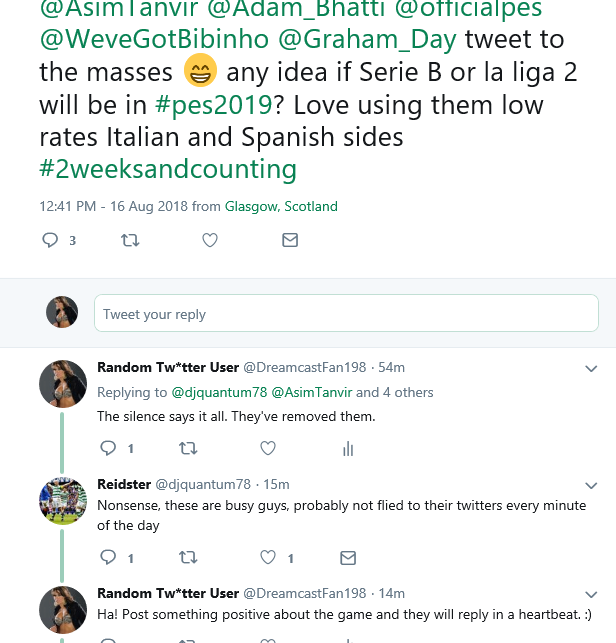
Task: Click the envelope icon on Reidster's tweet
Action: click(348, 557)
